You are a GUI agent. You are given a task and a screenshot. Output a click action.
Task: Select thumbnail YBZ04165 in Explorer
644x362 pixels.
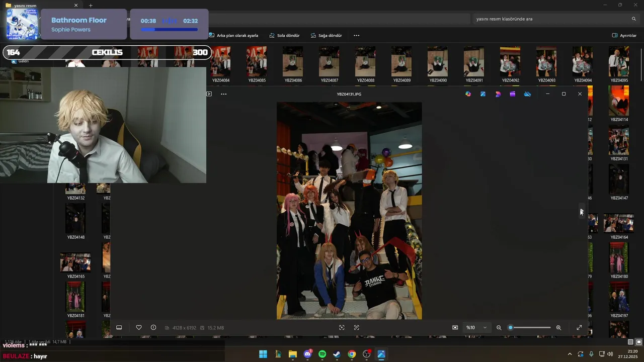[75, 265]
